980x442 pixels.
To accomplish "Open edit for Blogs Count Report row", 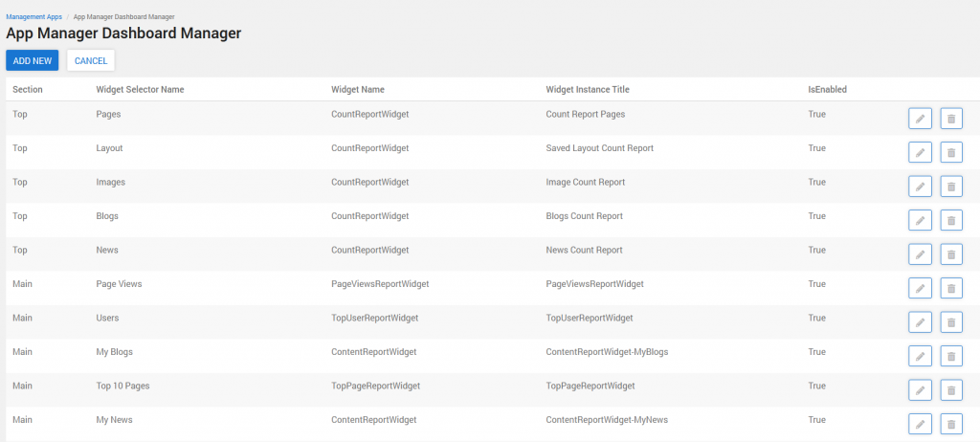I will coord(920,220).
